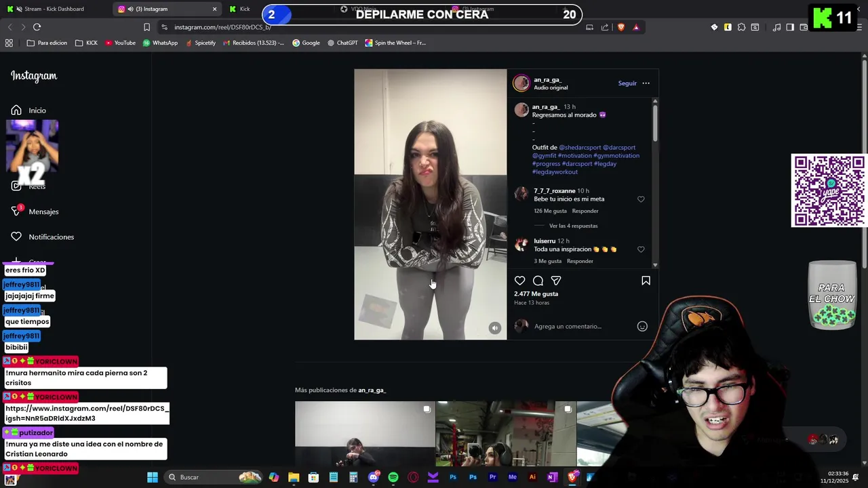Click 126 Me gusta on roxanne's comment

(549, 211)
